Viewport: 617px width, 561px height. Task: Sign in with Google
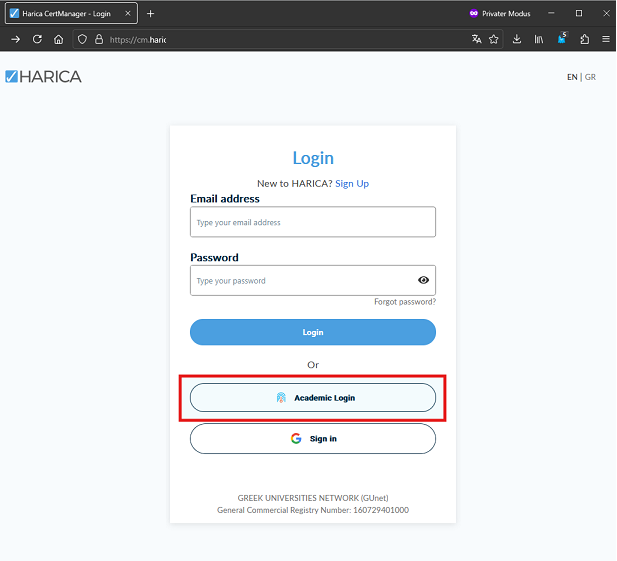point(313,439)
